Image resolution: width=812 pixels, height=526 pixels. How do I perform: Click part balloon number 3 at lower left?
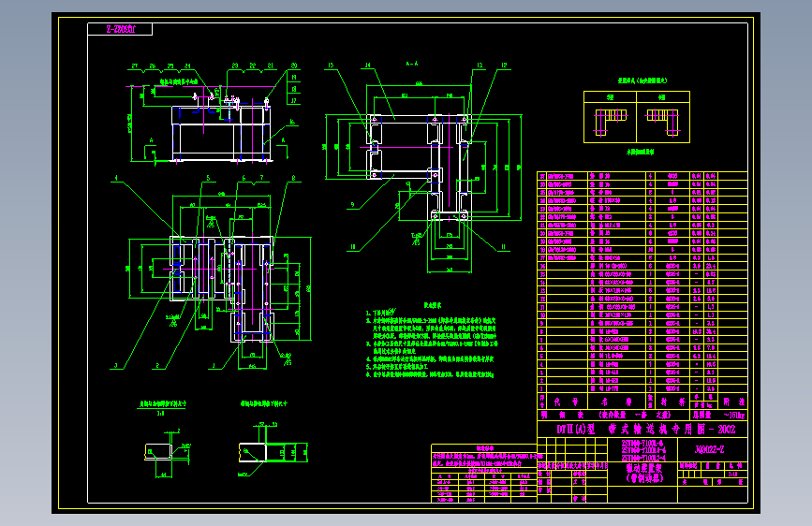click(x=116, y=366)
